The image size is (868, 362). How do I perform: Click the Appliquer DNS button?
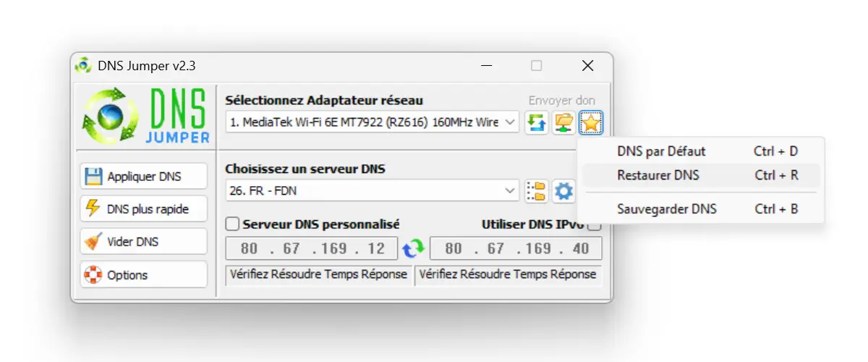144,176
